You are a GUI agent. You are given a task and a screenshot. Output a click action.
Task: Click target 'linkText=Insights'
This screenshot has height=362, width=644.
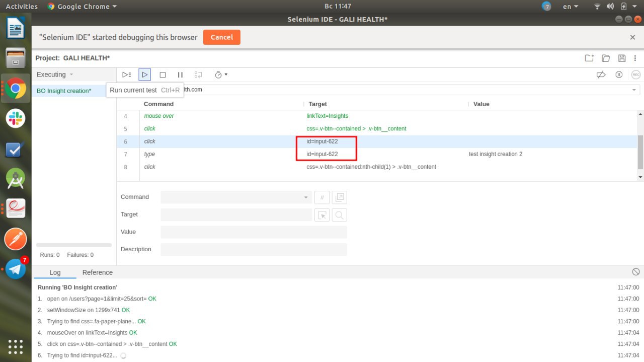click(327, 116)
